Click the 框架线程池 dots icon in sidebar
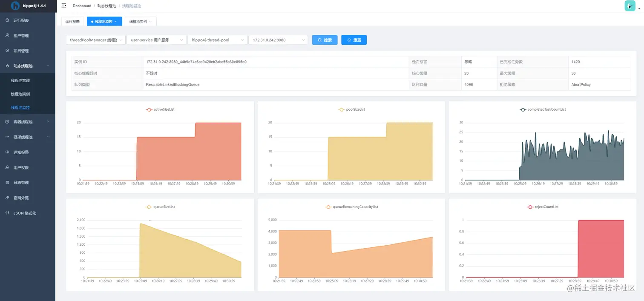This screenshot has height=301, width=644. 7,137
